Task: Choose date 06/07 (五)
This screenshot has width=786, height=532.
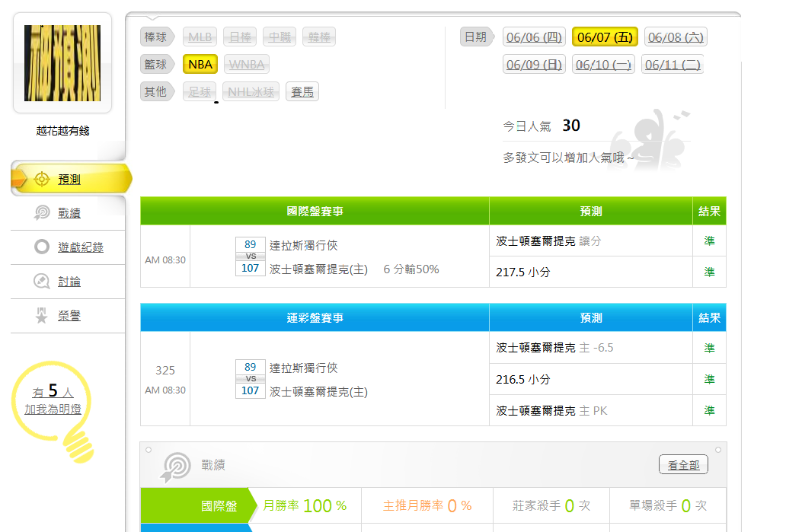Action: click(x=605, y=37)
